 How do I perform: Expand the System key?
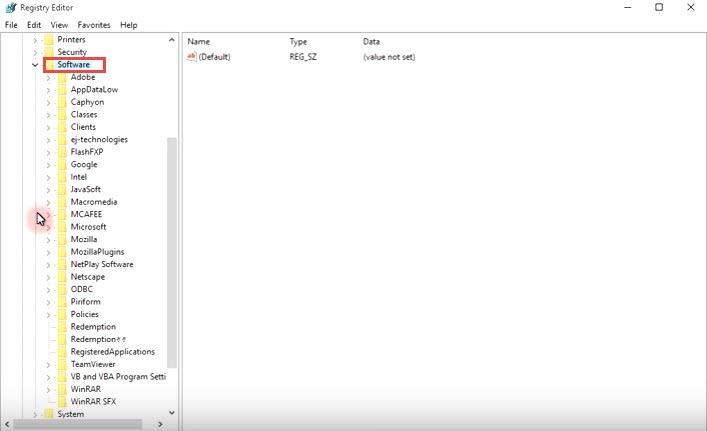click(x=35, y=414)
